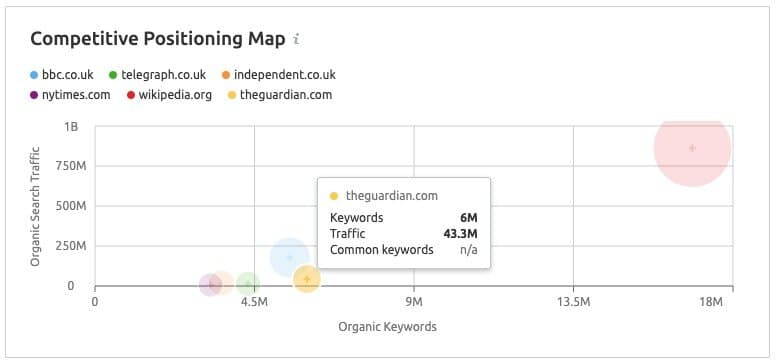Toggle the bbc.co.uk legend entry

point(62,75)
